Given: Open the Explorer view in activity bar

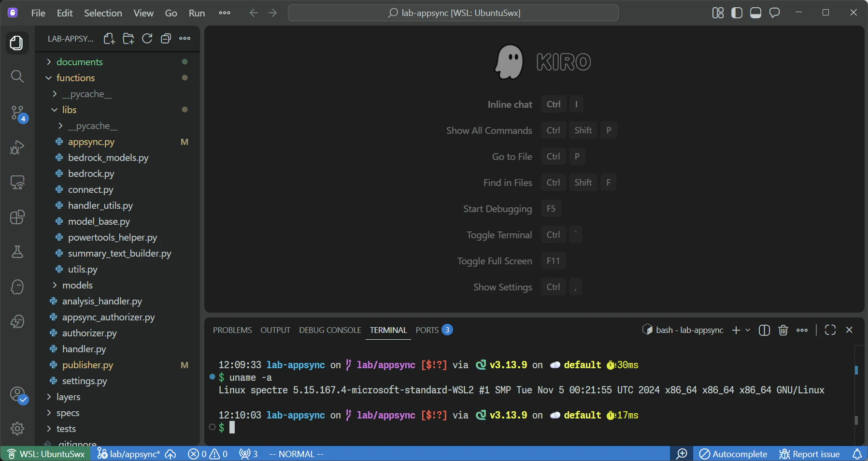Looking at the screenshot, I should (x=17, y=43).
